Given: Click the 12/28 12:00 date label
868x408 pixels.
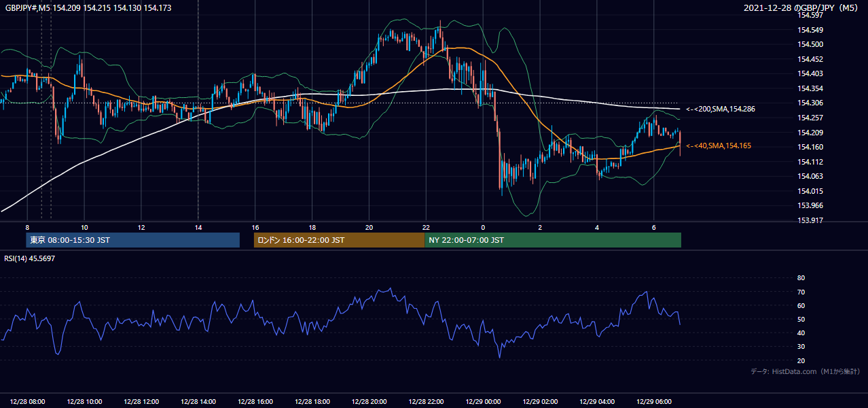Looking at the screenshot, I should point(142,401).
